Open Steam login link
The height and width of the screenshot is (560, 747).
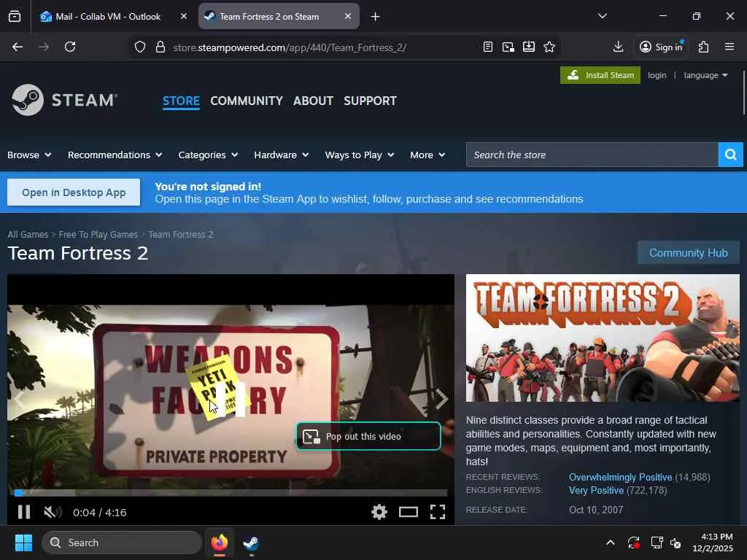657,75
